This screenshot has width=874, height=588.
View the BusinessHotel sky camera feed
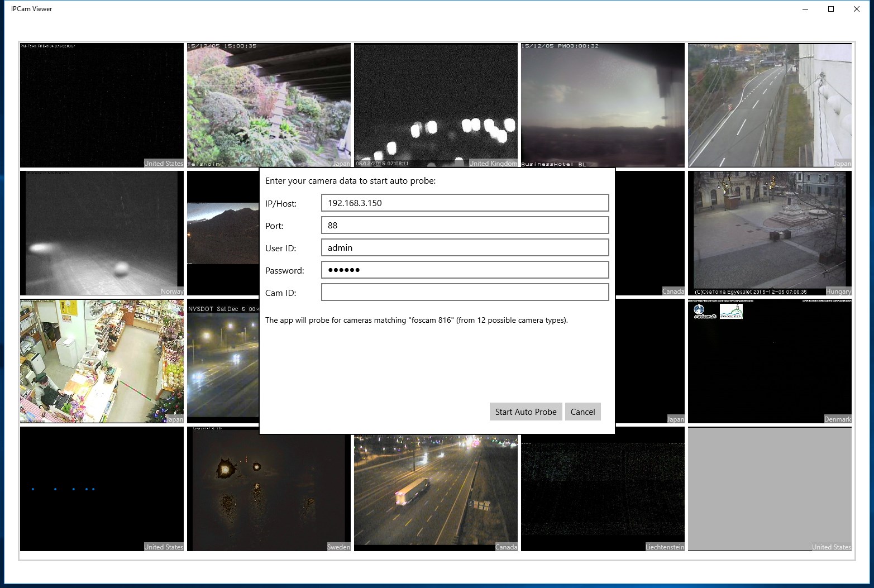(x=603, y=105)
